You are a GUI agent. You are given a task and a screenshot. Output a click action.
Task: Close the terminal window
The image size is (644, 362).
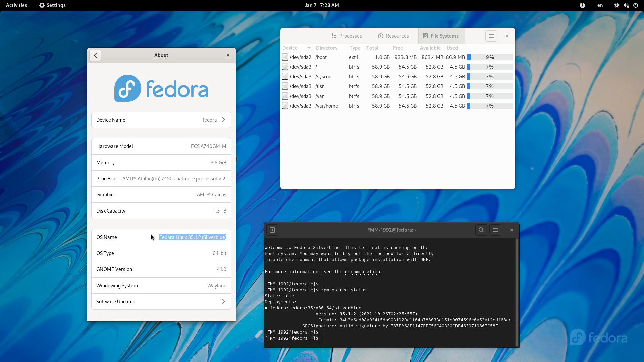(x=512, y=230)
